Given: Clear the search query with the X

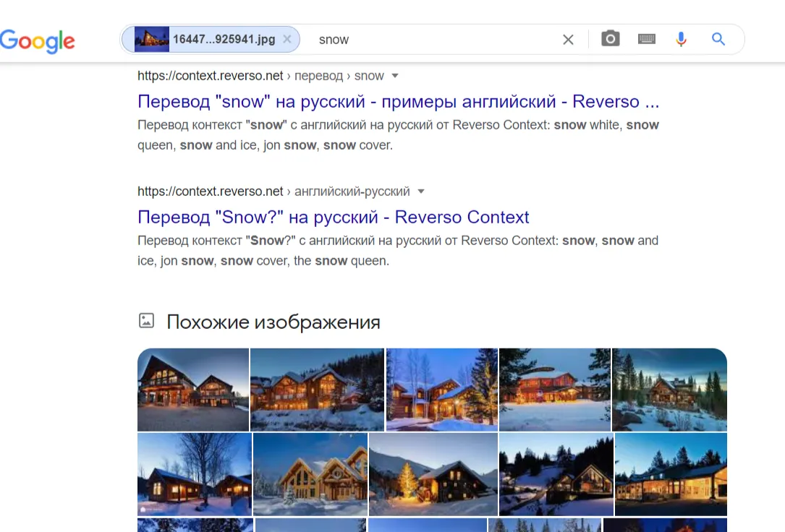Looking at the screenshot, I should 568,40.
